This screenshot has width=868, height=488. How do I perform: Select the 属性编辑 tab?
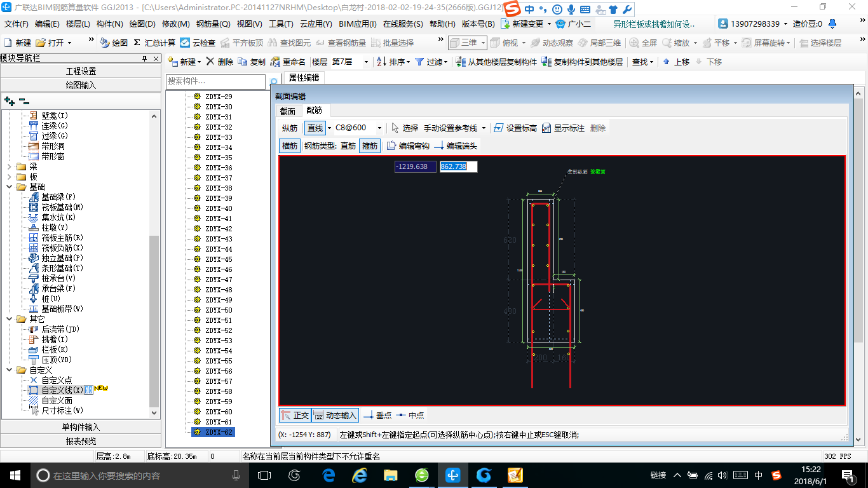click(x=304, y=78)
